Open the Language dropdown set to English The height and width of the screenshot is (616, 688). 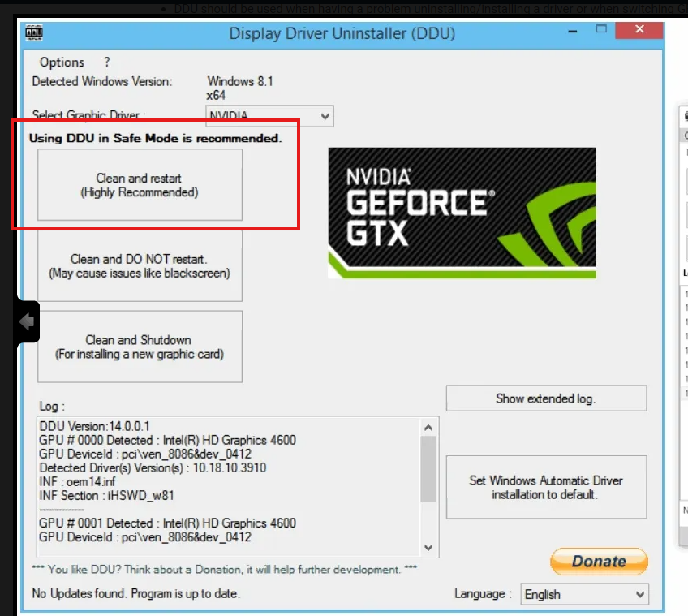584,594
